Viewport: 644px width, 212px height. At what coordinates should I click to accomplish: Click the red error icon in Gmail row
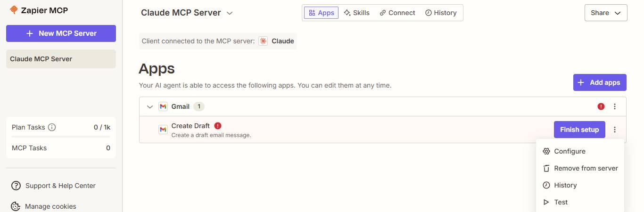601,106
